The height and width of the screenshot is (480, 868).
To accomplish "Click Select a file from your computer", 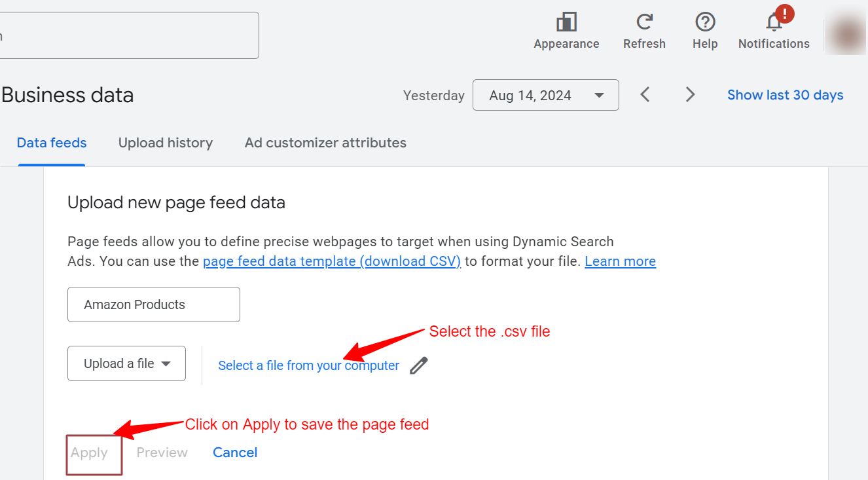I will point(308,365).
